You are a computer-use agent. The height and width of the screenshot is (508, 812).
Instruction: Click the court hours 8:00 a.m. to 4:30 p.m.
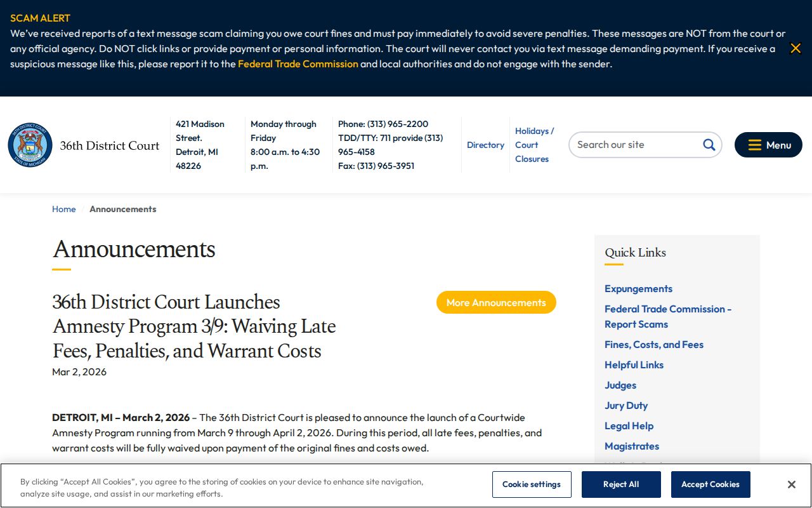pyautogui.click(x=285, y=159)
